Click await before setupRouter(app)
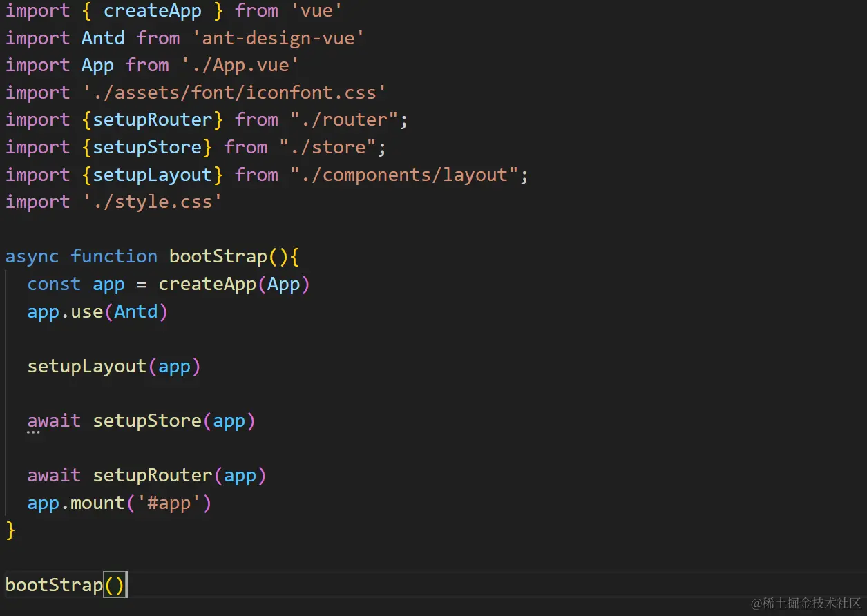This screenshot has width=867, height=616. tap(54, 476)
